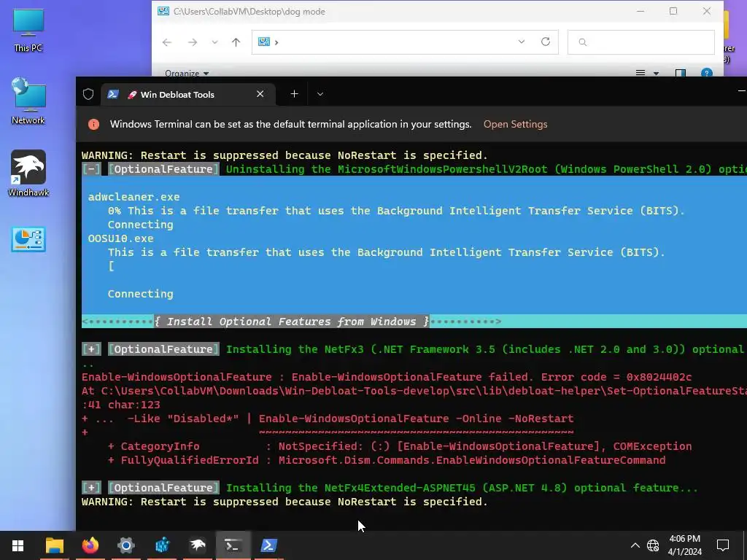Expand the Terminal new tab dropdown
The image size is (747, 560).
tap(320, 94)
